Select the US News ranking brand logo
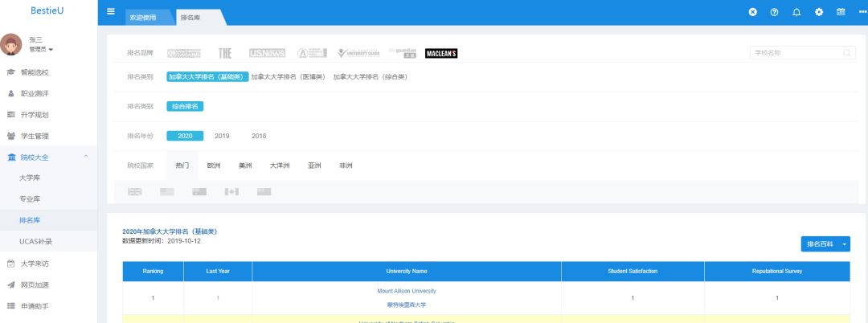868x323 pixels. [267, 53]
